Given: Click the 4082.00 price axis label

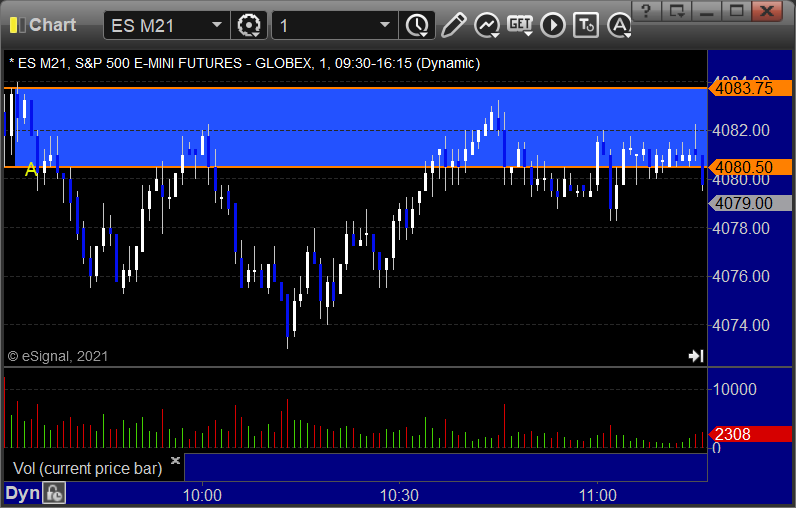Looking at the screenshot, I should coord(741,130).
